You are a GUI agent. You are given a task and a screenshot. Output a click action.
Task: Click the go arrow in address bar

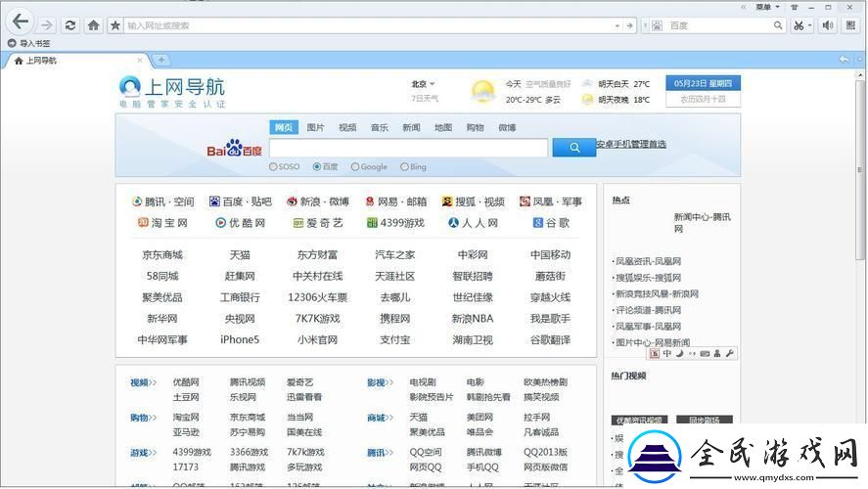point(629,25)
